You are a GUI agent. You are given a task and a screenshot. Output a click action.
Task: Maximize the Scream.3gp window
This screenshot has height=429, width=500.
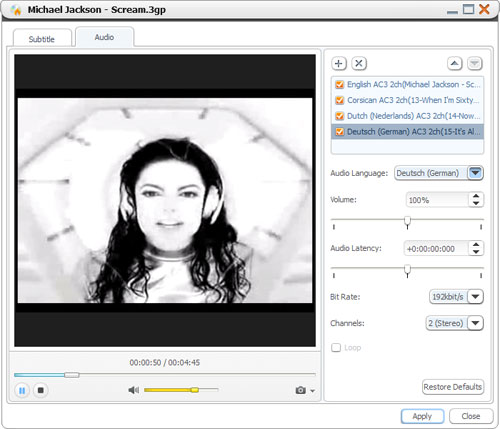(x=469, y=9)
